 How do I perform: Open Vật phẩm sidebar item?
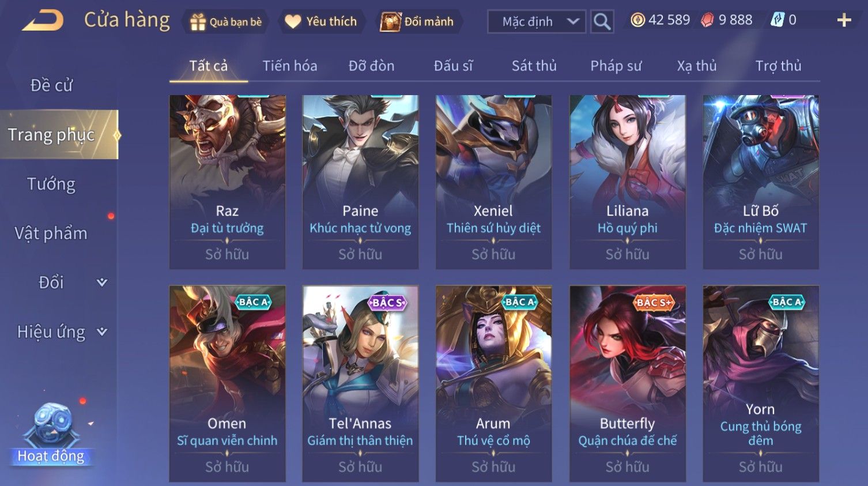tap(51, 233)
